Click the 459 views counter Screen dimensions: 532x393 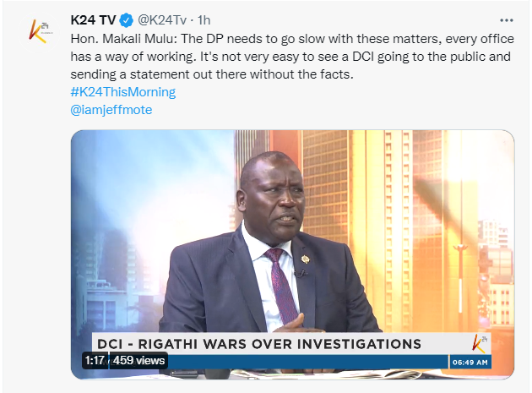[x=138, y=360]
